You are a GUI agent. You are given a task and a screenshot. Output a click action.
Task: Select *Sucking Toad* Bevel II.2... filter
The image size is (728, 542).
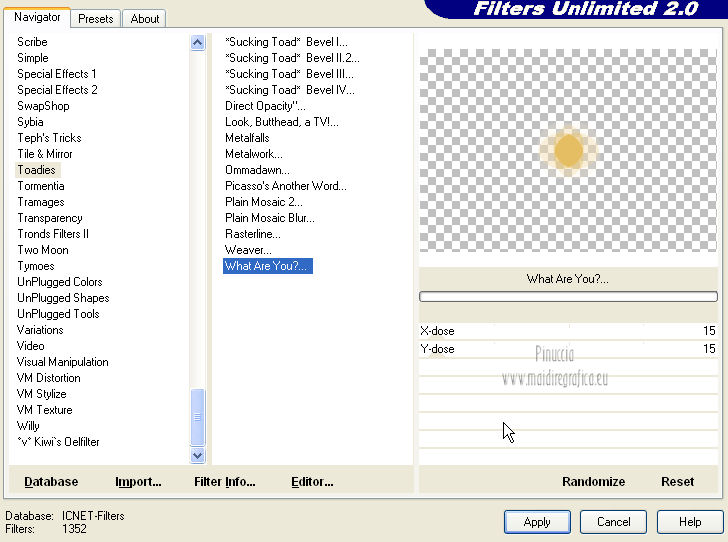[292, 58]
